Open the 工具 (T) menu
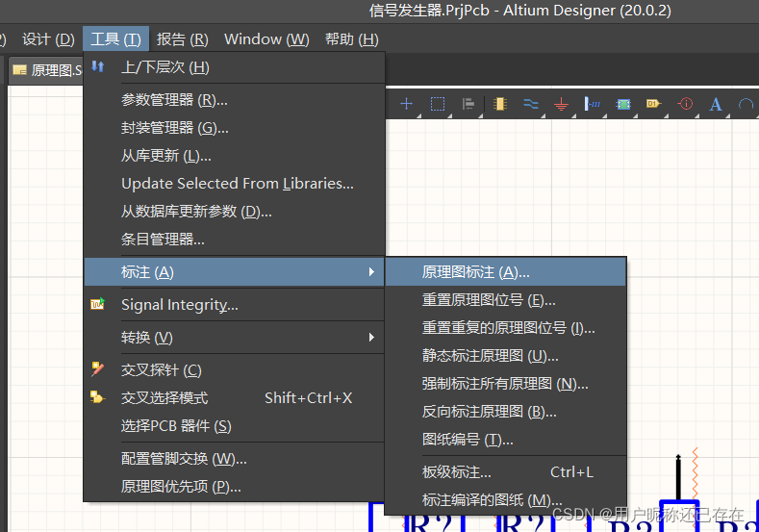Viewport: 759px width, 532px height. click(115, 39)
